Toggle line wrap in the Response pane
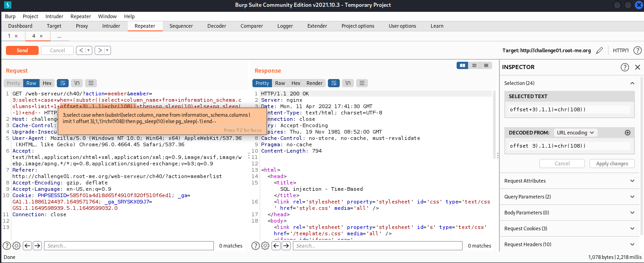This screenshot has width=644, height=263. (334, 83)
